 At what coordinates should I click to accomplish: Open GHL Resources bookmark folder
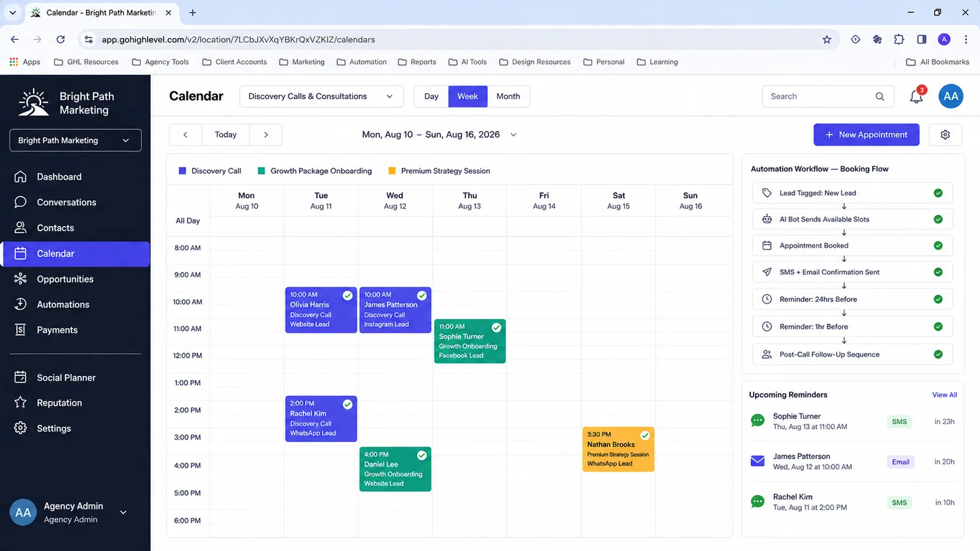(86, 62)
